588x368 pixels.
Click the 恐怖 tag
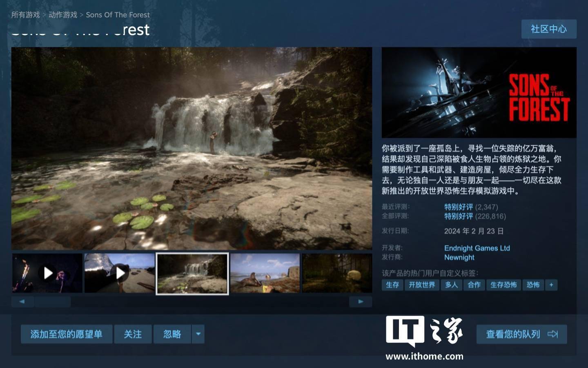click(x=533, y=285)
